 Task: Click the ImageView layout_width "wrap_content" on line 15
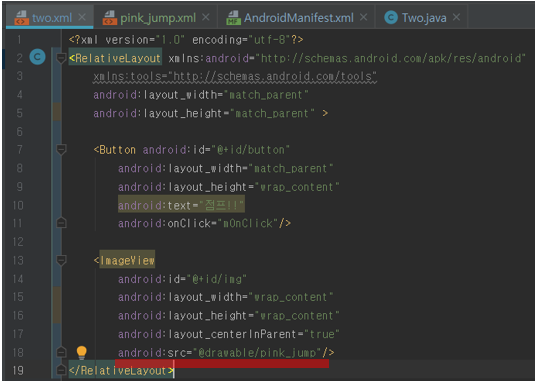click(x=290, y=297)
